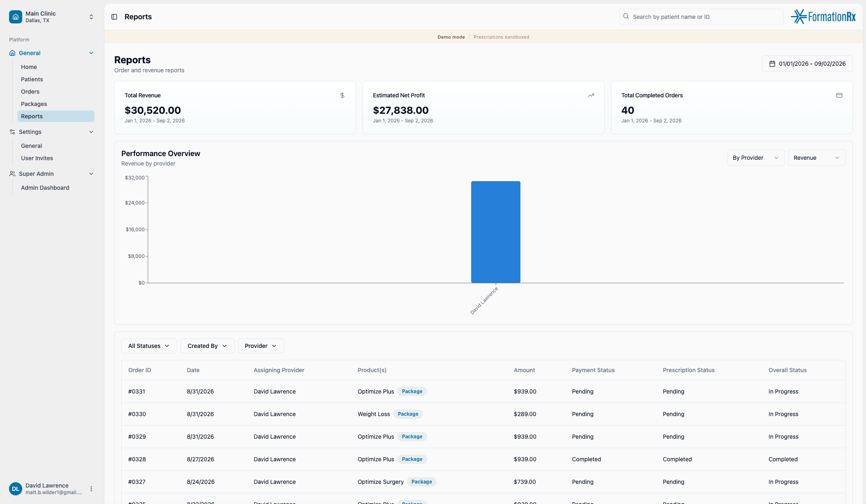Click the $30,520.00 total revenue value
Screen dimensions: 866x504
152,110
